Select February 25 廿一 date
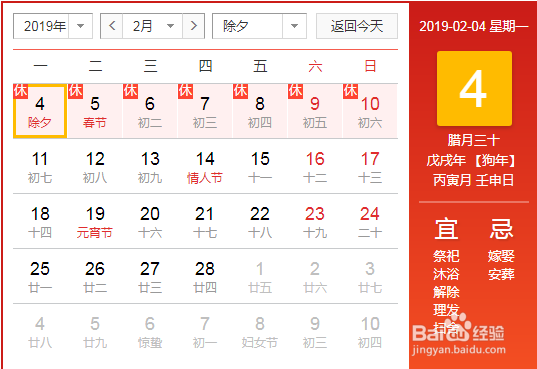537x369 pixels. (x=40, y=276)
